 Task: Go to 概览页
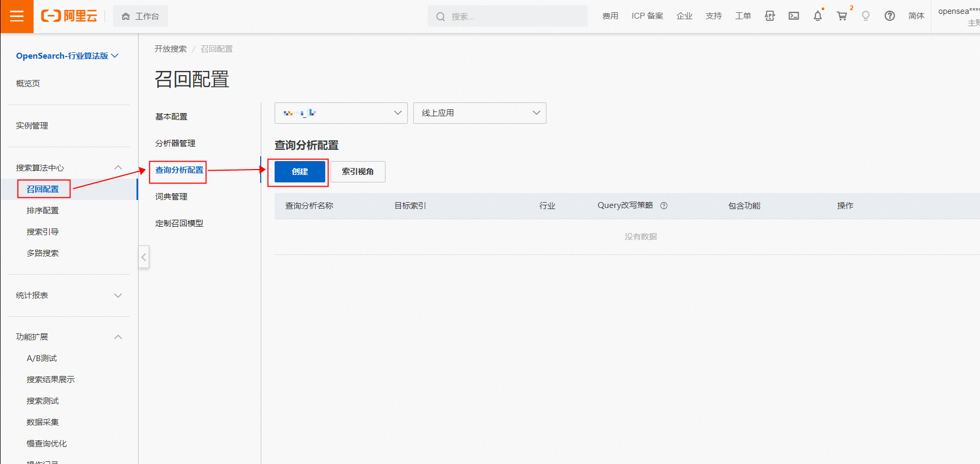click(28, 84)
